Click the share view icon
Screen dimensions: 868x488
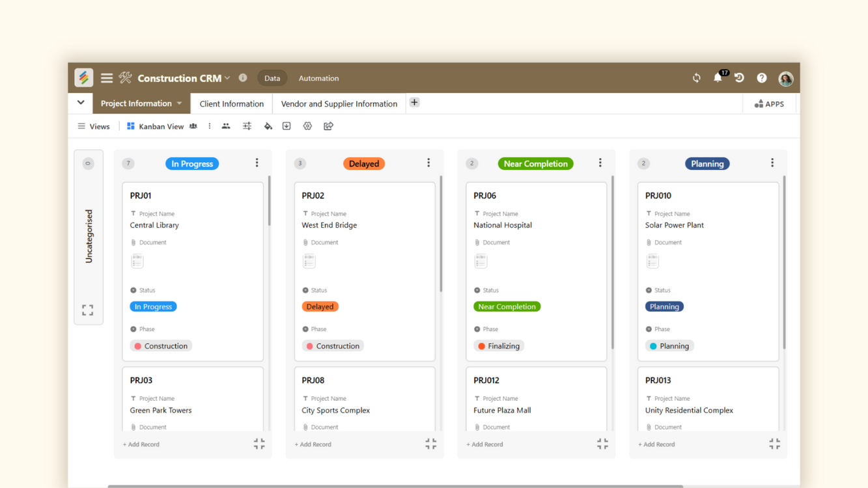(x=328, y=126)
